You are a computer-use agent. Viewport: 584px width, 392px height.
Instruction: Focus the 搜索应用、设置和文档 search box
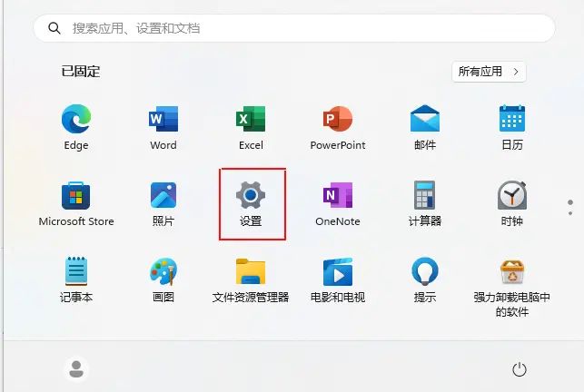(294, 28)
